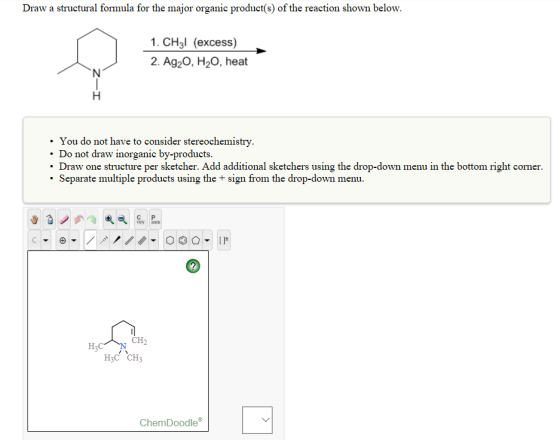Select the hand move tool

34,219
